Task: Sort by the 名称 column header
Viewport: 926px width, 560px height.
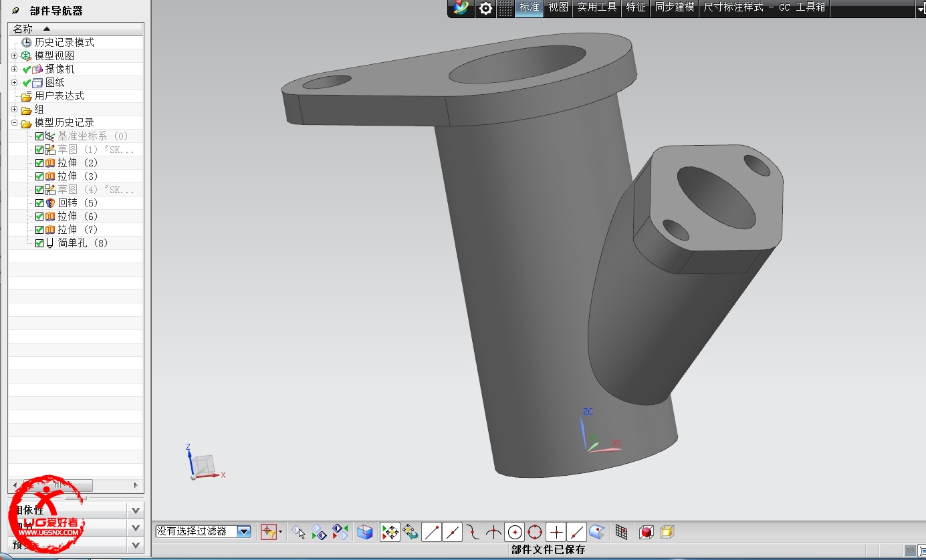Action: pos(76,29)
